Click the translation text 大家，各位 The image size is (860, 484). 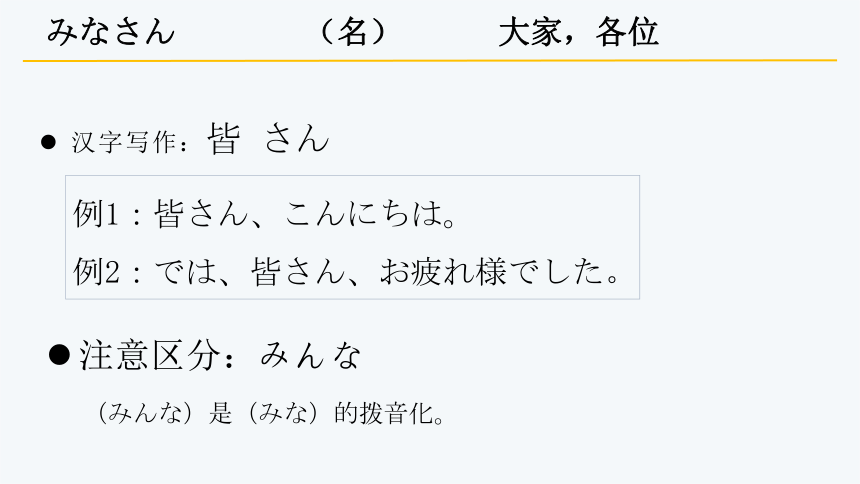click(579, 32)
